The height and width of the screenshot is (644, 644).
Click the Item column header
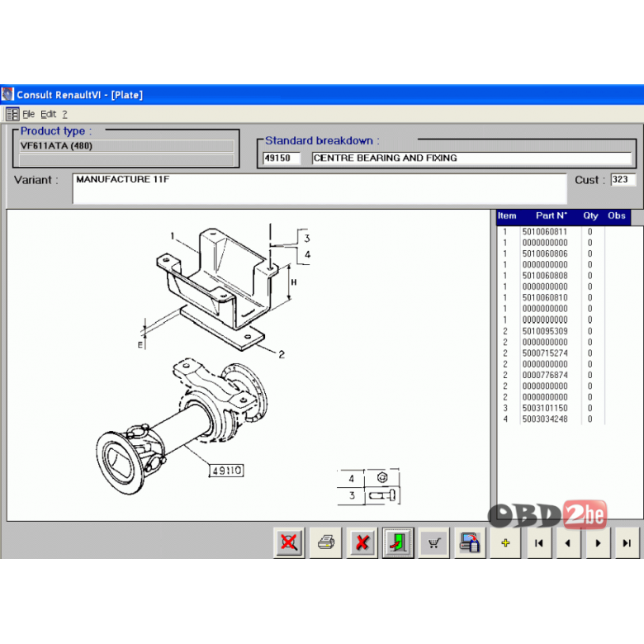507,215
